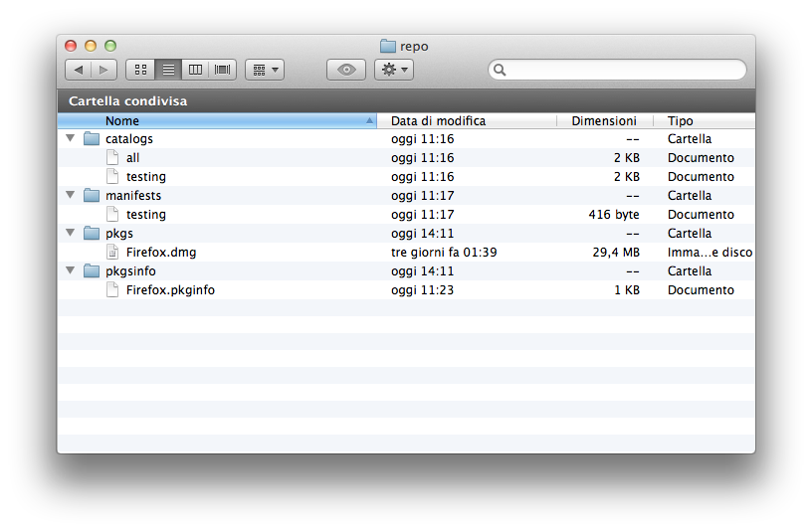Sort by the Dimensioni column header
812x532 pixels.
[x=605, y=120]
